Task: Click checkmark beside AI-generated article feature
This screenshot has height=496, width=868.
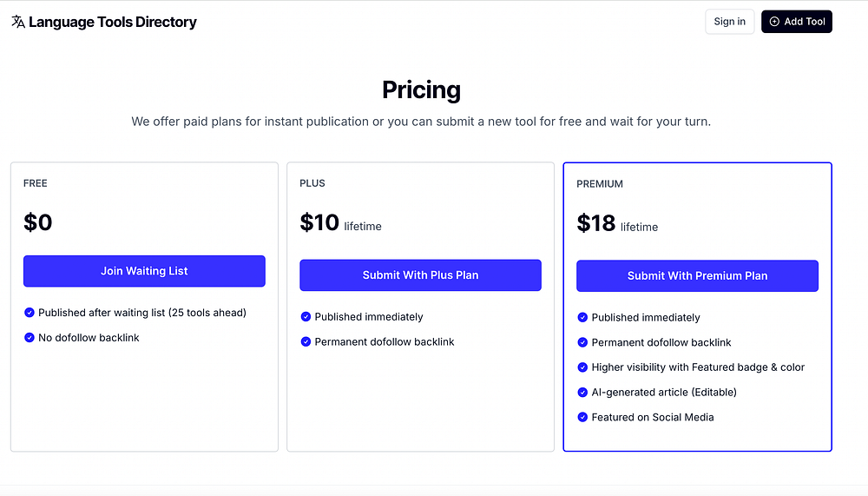Action: (582, 393)
